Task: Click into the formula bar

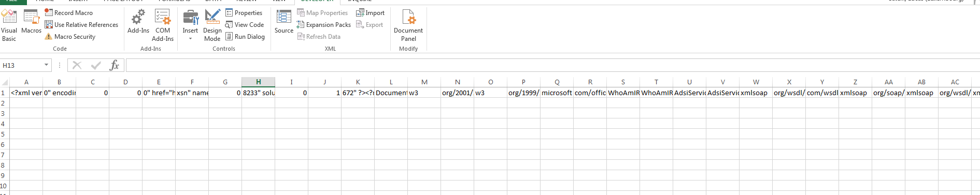Action: click(x=552, y=65)
